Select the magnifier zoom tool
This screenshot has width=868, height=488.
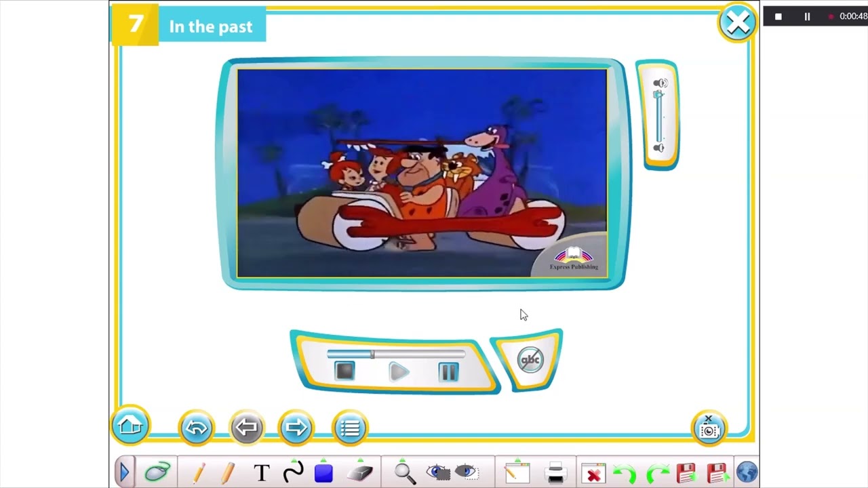405,473
